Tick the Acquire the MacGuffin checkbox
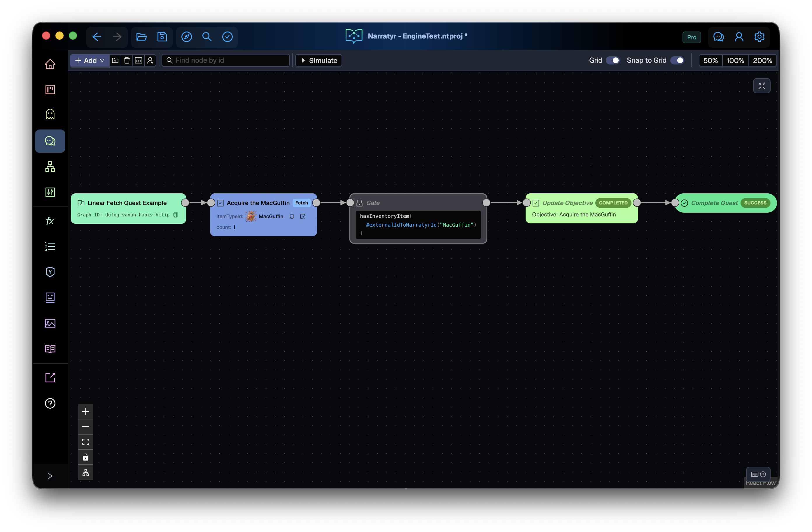 [x=220, y=203]
